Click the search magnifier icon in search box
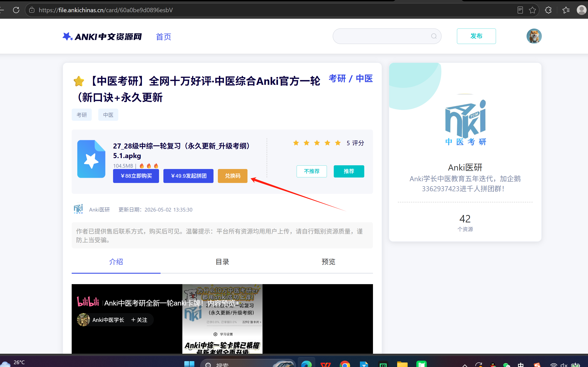This screenshot has width=588, height=367. (434, 36)
